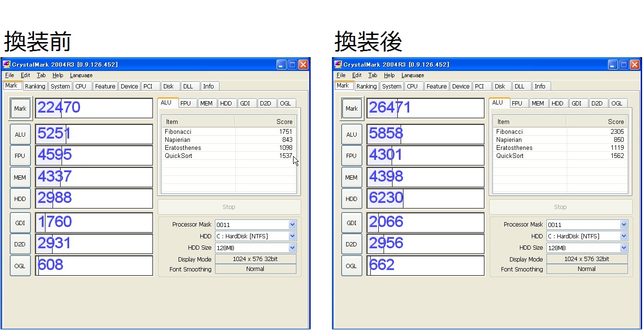This screenshot has height=331, width=644.
Task: Click the CrystalMark title bar icon above score 26471
Action: [x=338, y=65]
